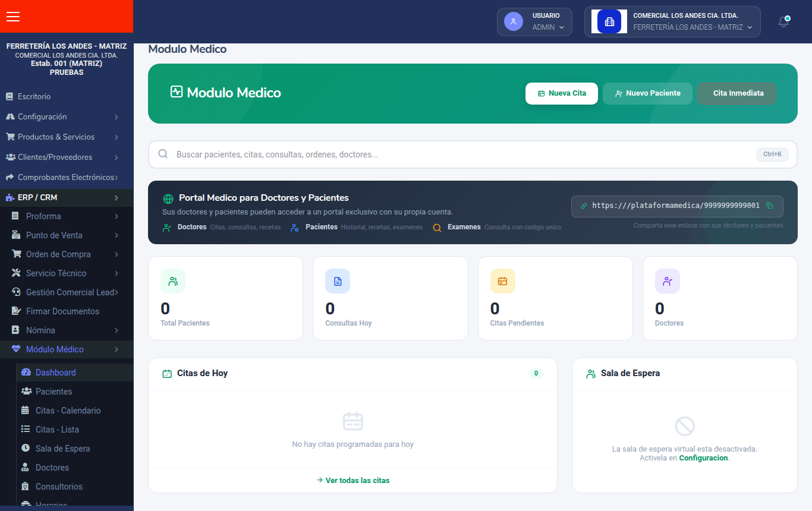Image resolution: width=812 pixels, height=511 pixels.
Task: Expand the Configuración sidebar menu
Action: pyautogui.click(x=67, y=117)
